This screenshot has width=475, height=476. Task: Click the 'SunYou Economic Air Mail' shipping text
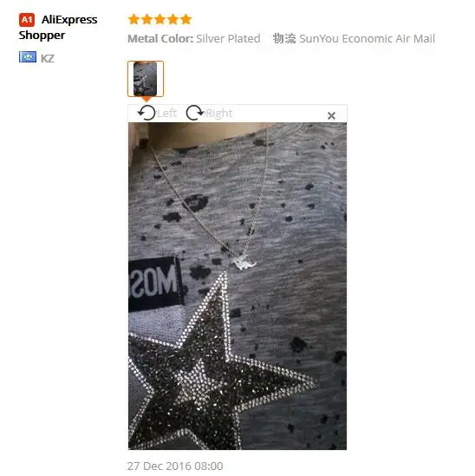click(367, 39)
